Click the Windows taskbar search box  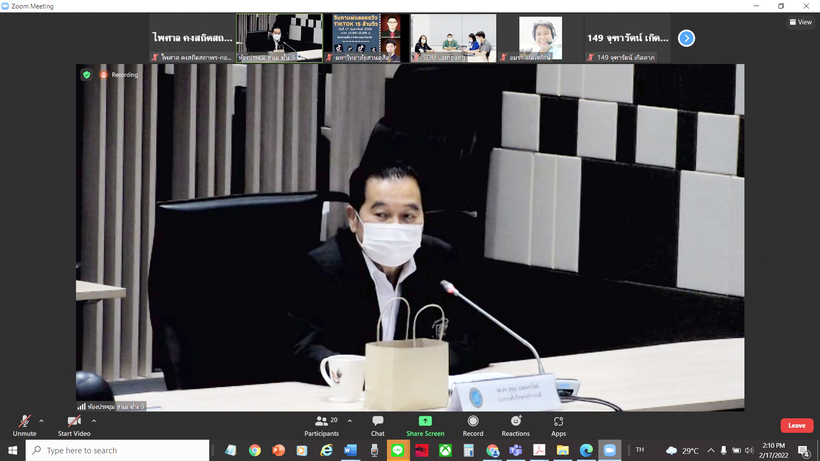(x=118, y=451)
